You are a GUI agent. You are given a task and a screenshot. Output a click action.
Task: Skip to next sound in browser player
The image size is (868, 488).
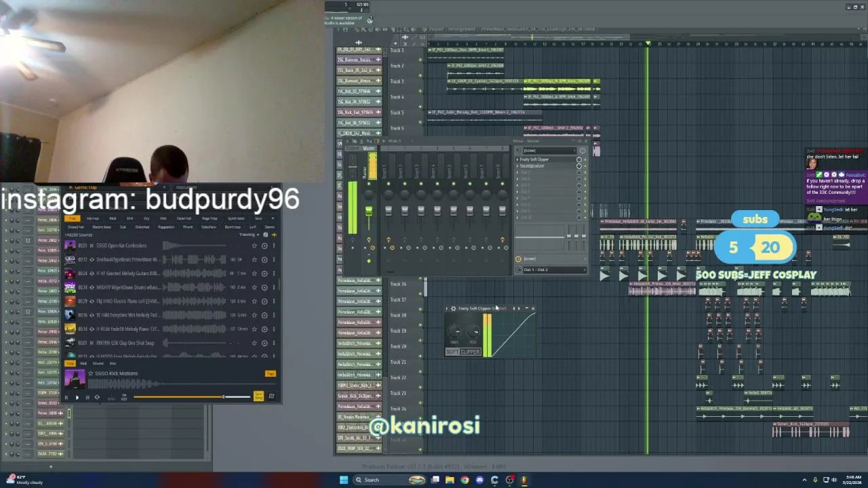coord(86,397)
